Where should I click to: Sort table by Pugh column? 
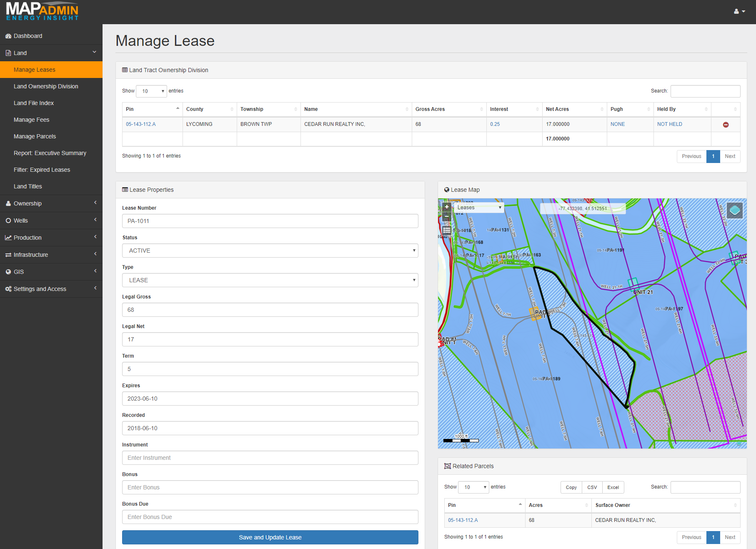(x=630, y=109)
